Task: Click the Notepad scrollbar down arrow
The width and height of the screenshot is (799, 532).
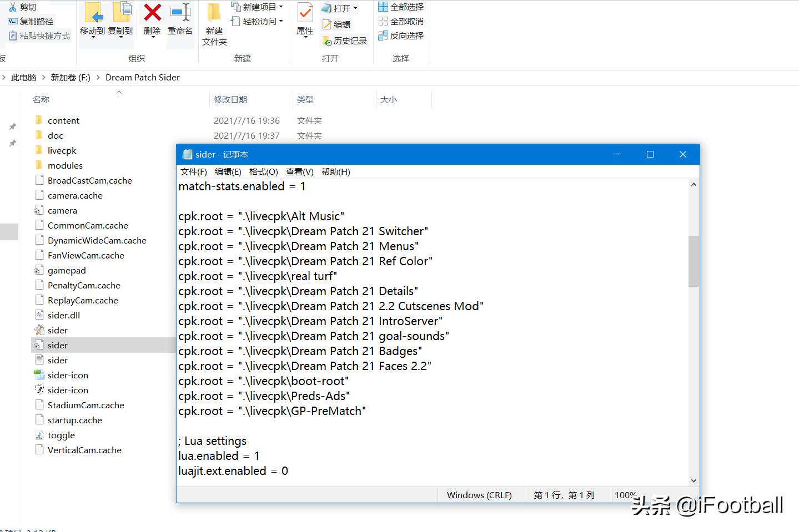Action: 694,480
